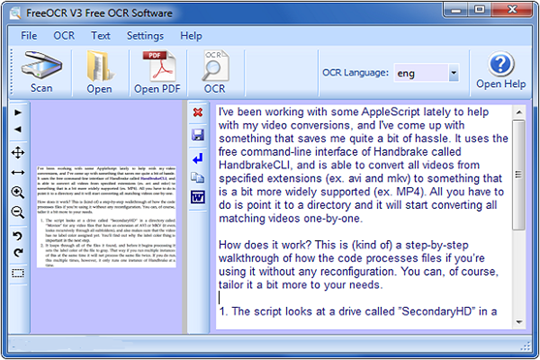Click the text pane scroll up arrow
This screenshot has width=540, height=360.
[x=519, y=112]
